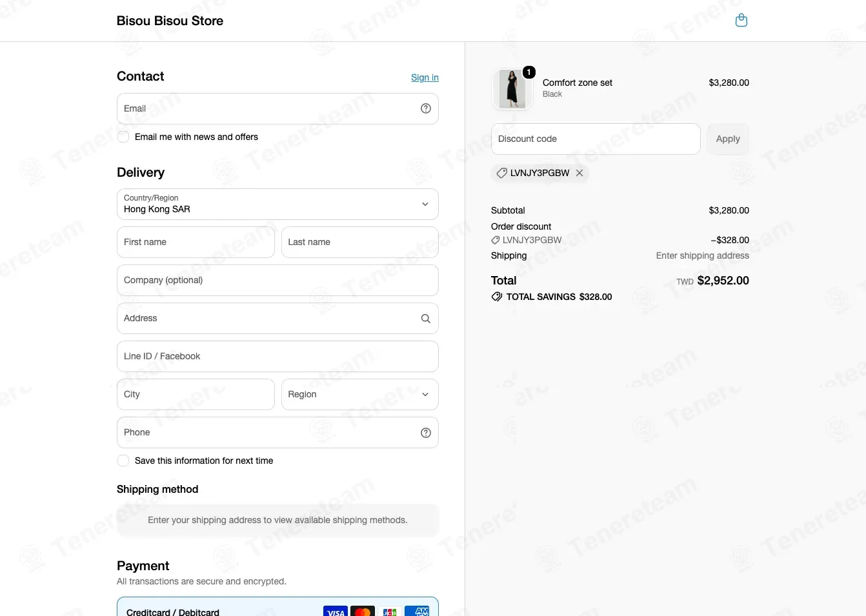Click the Apply discount button

pyautogui.click(x=728, y=139)
